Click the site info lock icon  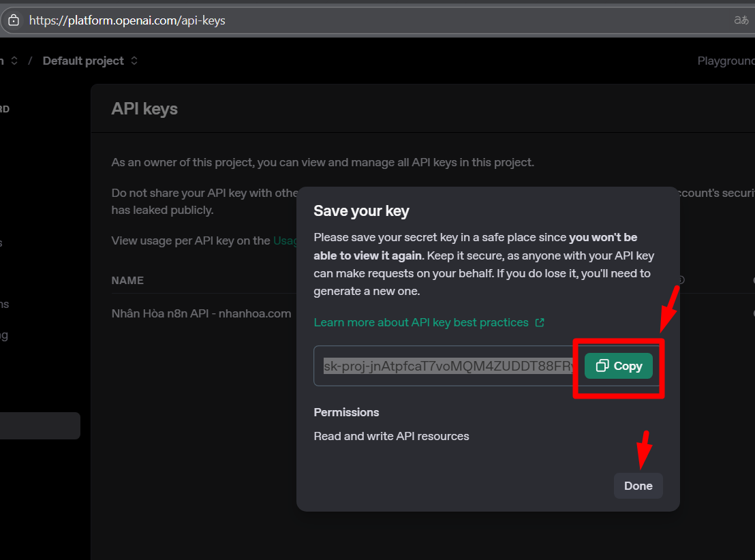click(14, 20)
